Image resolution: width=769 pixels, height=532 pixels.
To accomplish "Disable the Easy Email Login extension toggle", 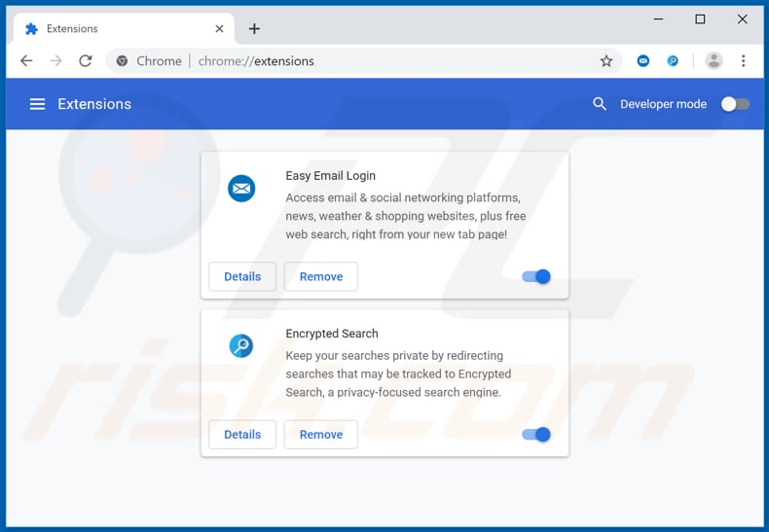I will [536, 277].
